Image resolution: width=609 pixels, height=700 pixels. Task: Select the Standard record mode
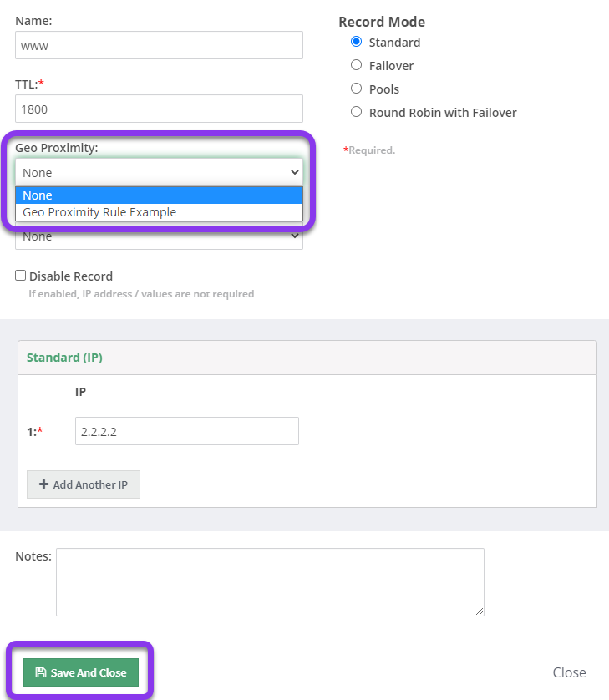[x=356, y=42]
